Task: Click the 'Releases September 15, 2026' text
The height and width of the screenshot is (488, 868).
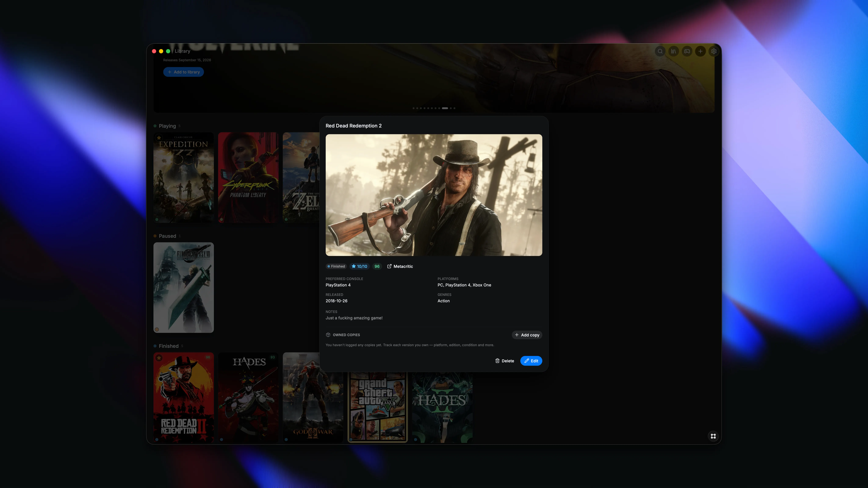Action: pyautogui.click(x=187, y=60)
